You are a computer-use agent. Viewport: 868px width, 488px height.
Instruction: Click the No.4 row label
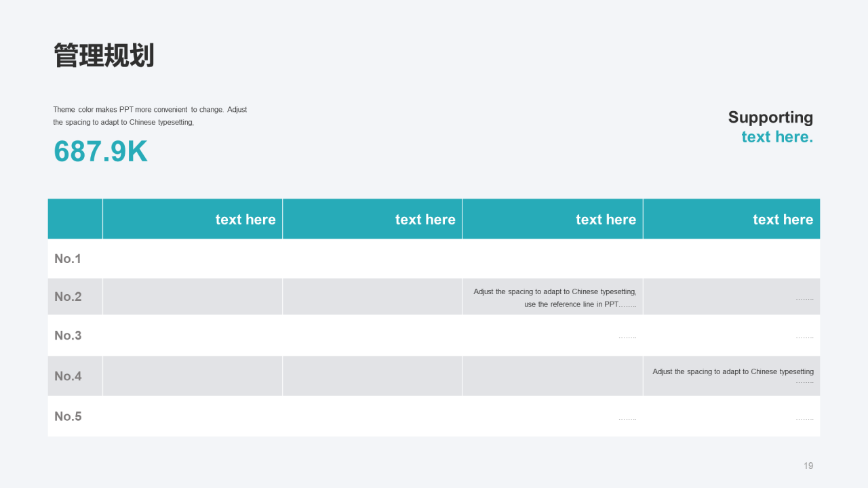(x=68, y=376)
